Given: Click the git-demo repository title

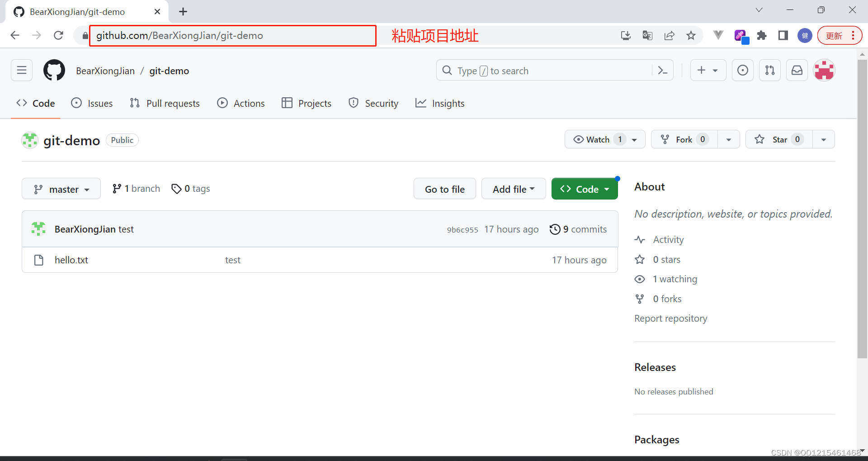Looking at the screenshot, I should click(x=71, y=141).
